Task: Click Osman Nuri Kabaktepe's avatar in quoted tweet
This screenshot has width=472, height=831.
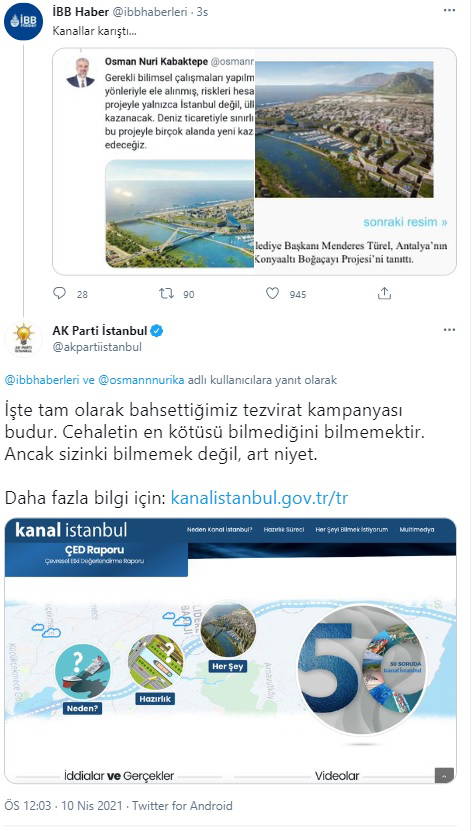Action: tap(80, 73)
